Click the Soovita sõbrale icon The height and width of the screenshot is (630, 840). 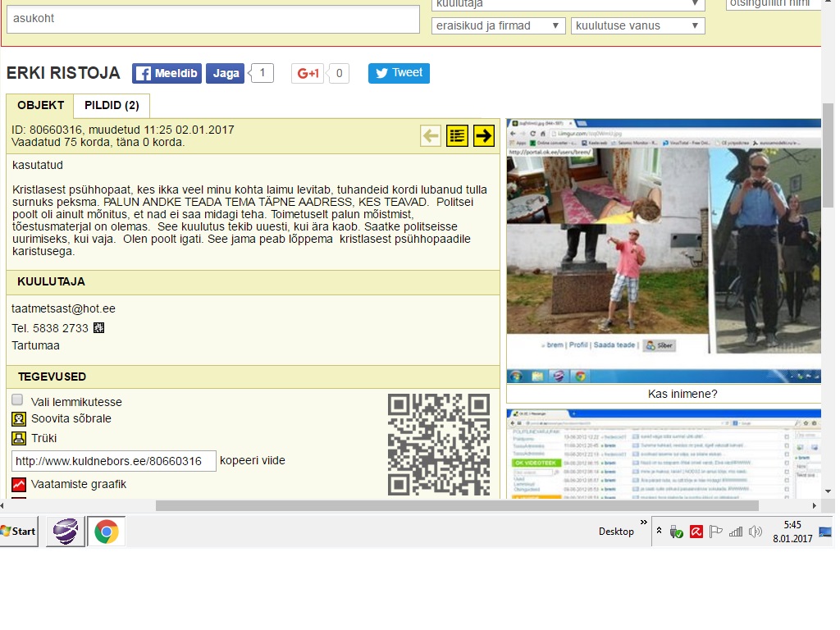19,419
